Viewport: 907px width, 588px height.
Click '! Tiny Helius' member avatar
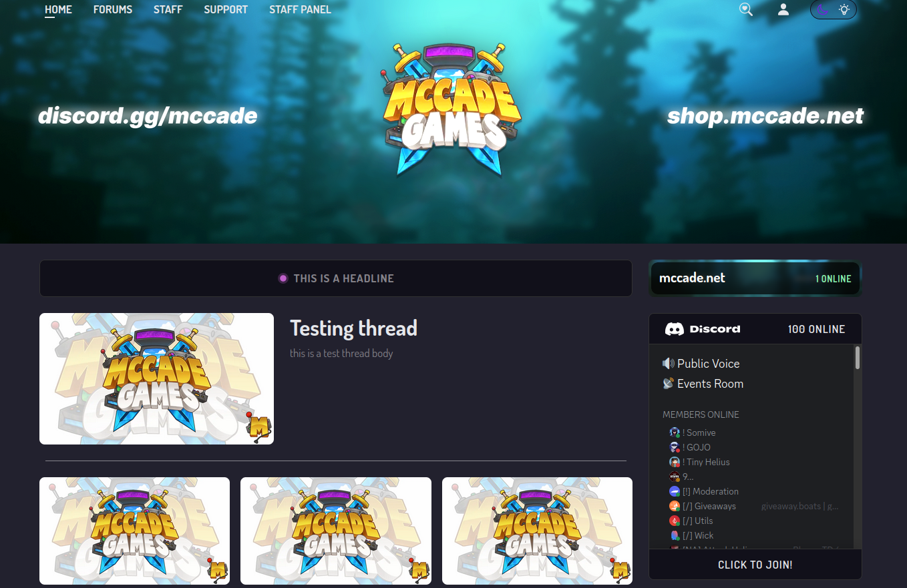[x=675, y=462]
